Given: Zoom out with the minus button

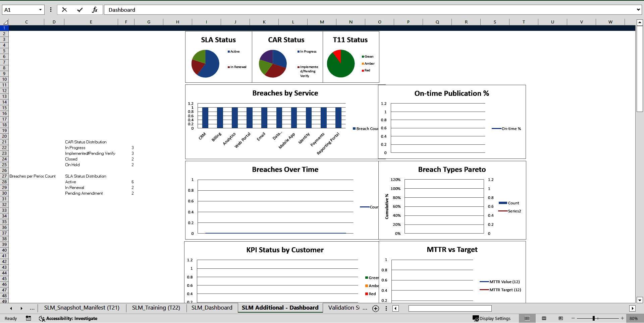Looking at the screenshot, I should pos(573,318).
